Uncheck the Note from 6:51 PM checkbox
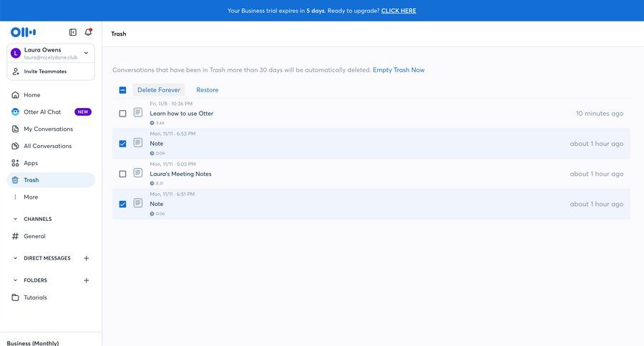The height and width of the screenshot is (346, 644). (122, 204)
